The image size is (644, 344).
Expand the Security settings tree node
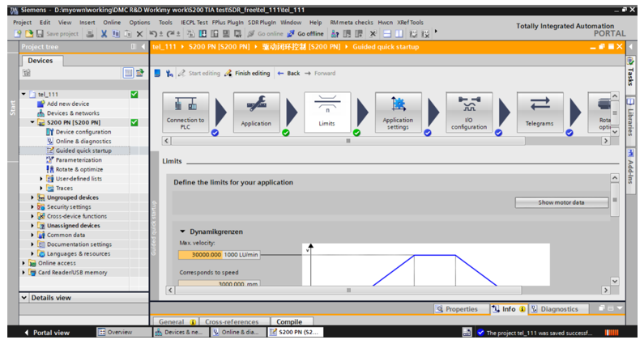[33, 207]
